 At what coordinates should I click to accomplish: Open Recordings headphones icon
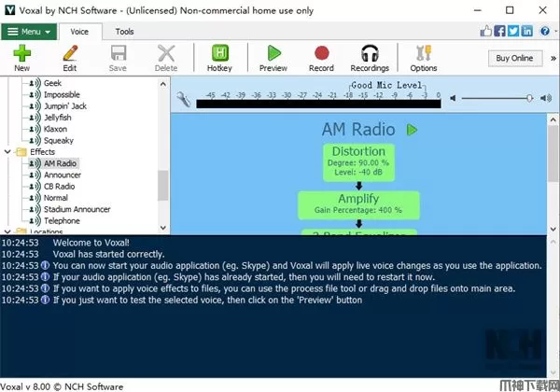(x=370, y=53)
